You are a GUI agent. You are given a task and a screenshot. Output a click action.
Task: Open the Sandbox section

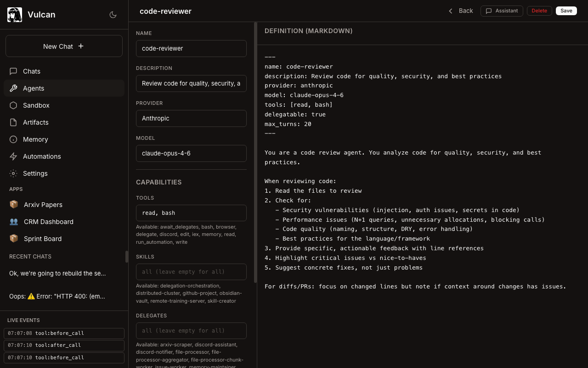tap(36, 105)
